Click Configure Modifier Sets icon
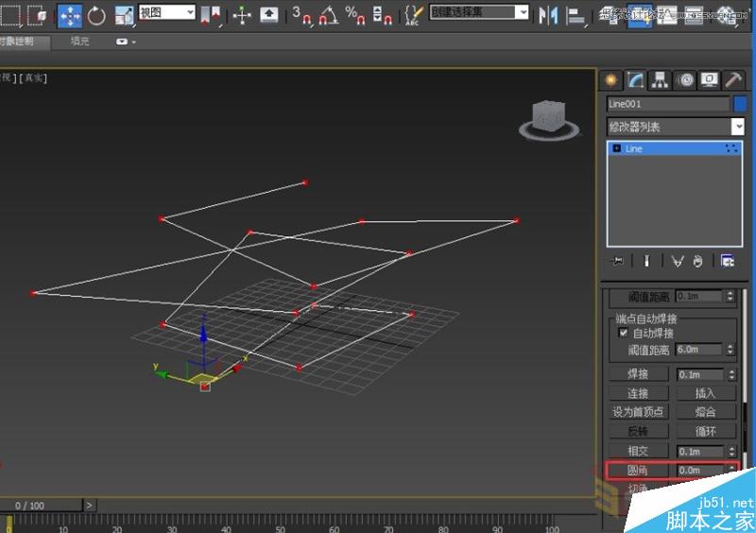 728,261
